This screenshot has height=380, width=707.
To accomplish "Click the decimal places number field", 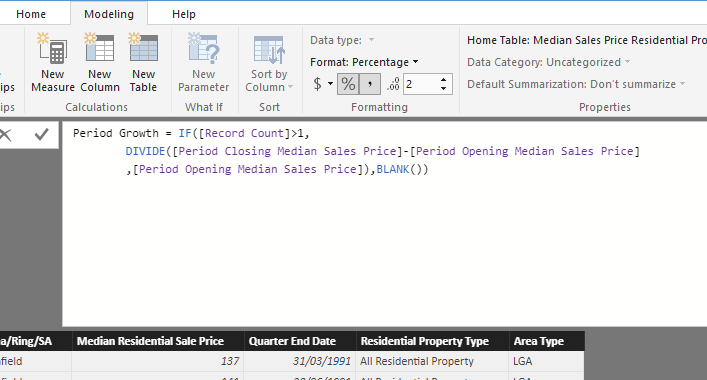I will click(422, 84).
